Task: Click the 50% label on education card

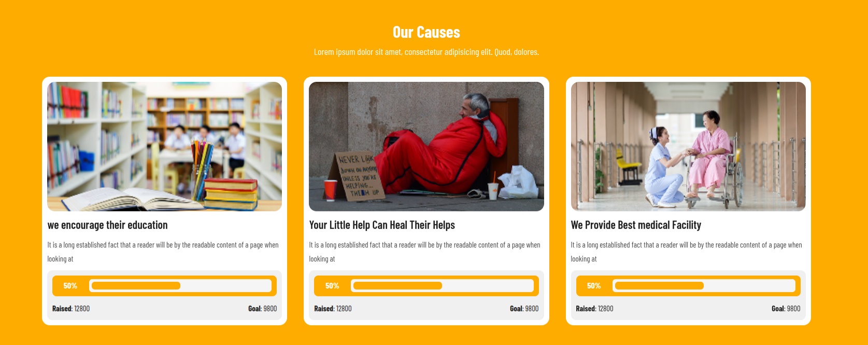Action: 70,286
